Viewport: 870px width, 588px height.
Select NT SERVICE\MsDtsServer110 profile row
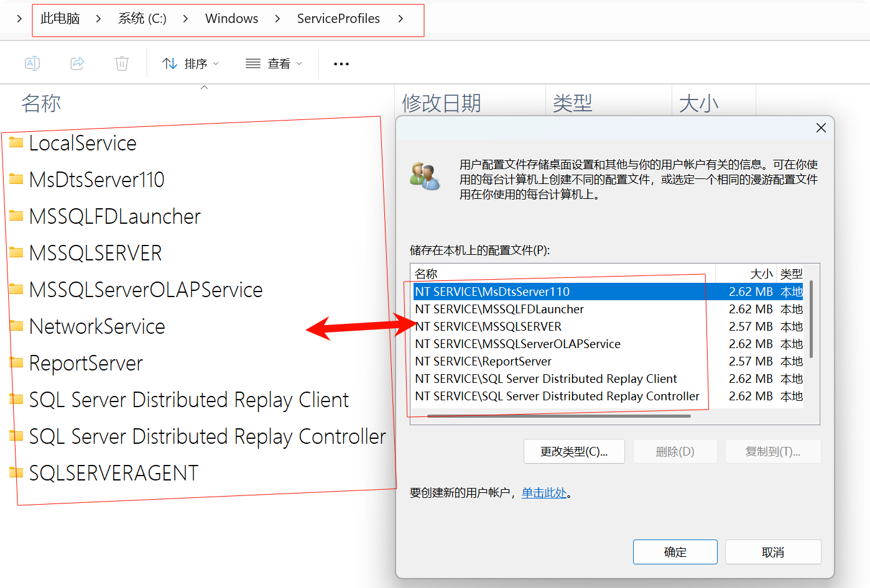pos(608,292)
